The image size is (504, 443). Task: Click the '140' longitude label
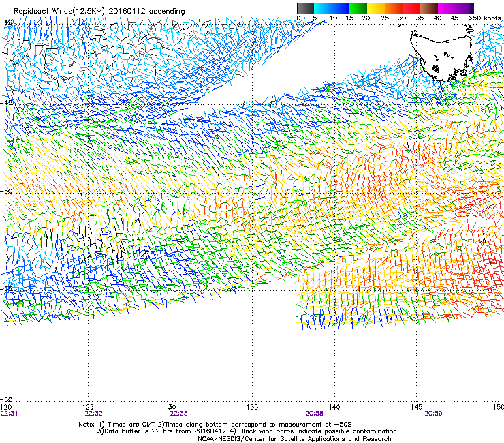coord(334,407)
